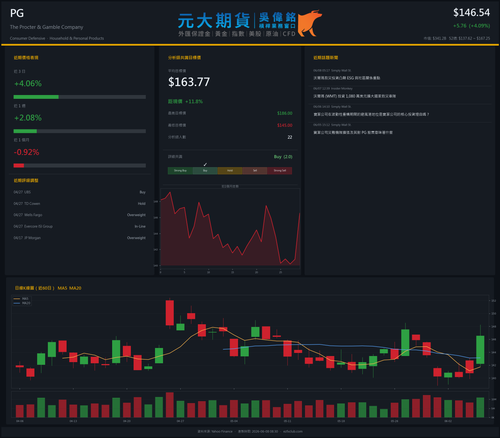The image size is (500, 438).
Task: Select the Sell segment of rating bar
Action: pyautogui.click(x=255, y=171)
